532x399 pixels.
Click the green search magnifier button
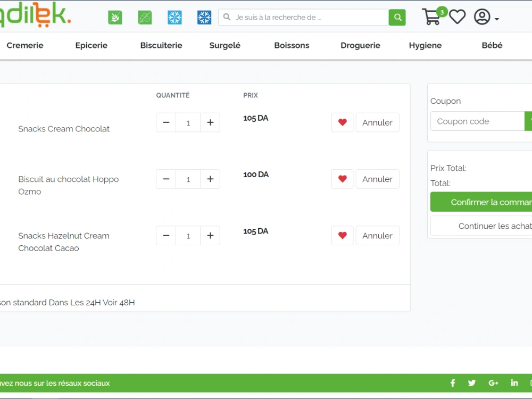pos(397,17)
